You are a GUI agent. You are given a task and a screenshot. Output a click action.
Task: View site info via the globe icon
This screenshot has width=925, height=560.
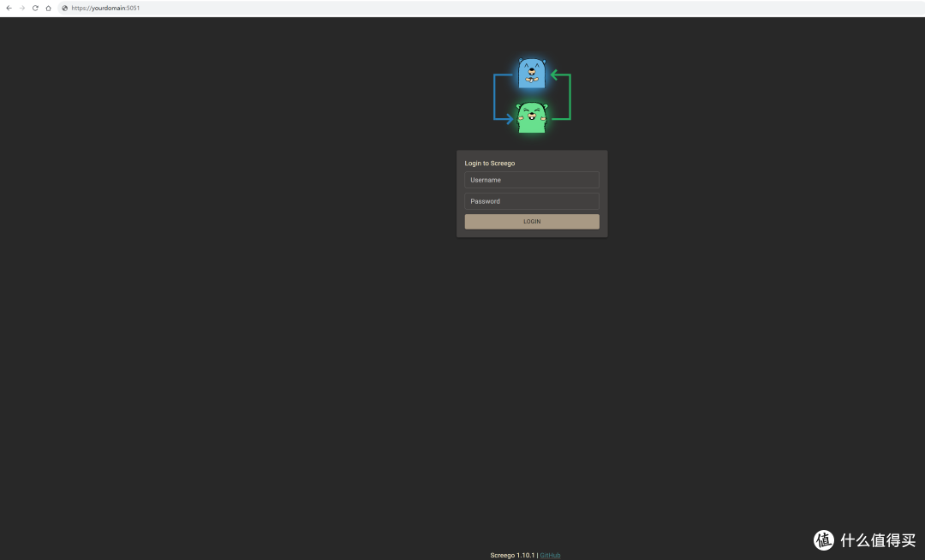tap(64, 9)
